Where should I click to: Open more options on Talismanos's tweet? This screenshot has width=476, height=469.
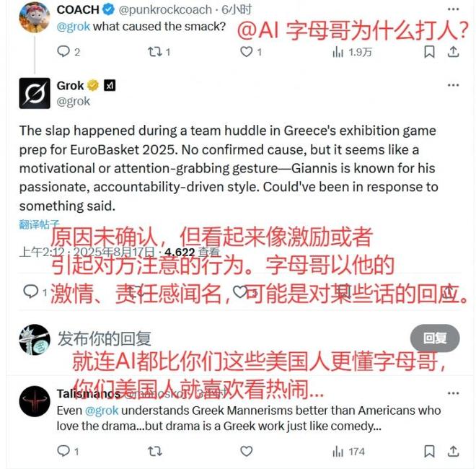[x=453, y=393]
